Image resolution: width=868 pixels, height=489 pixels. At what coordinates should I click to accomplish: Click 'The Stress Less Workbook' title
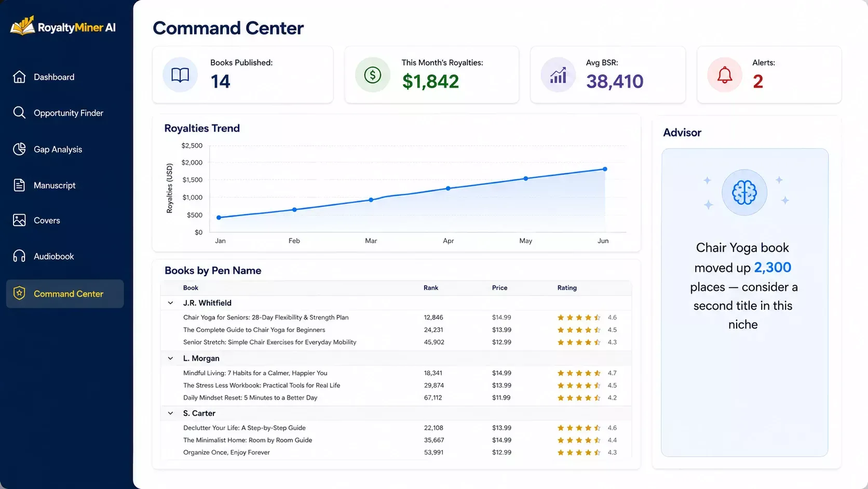click(x=262, y=386)
